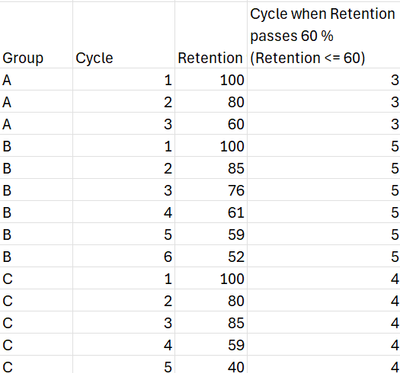Select the Cycle header cell
Viewport: 400px width, 373px height.
tap(124, 35)
